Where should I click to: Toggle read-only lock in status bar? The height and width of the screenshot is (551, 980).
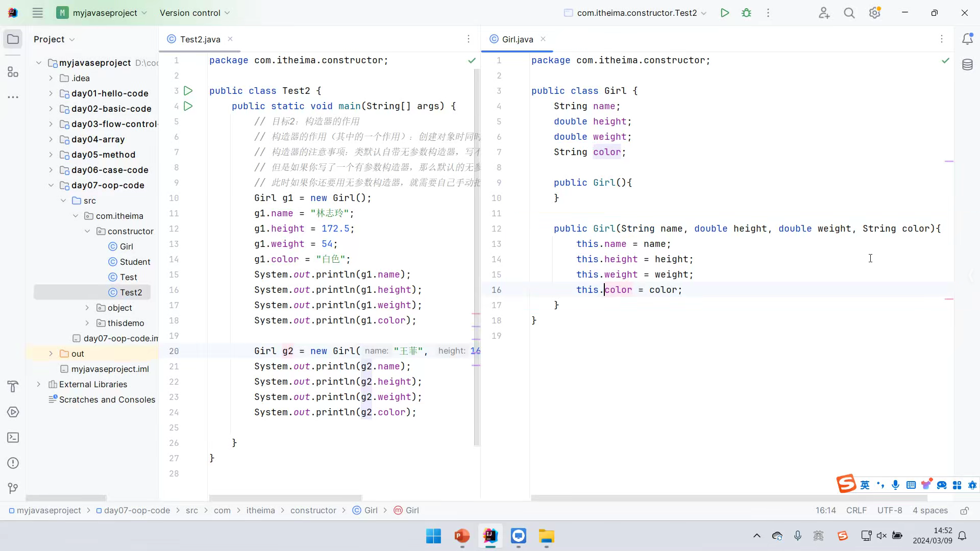[964, 511]
